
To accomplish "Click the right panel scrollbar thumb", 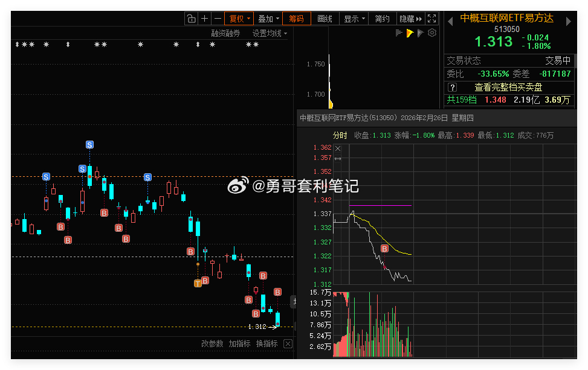I will (x=576, y=60).
